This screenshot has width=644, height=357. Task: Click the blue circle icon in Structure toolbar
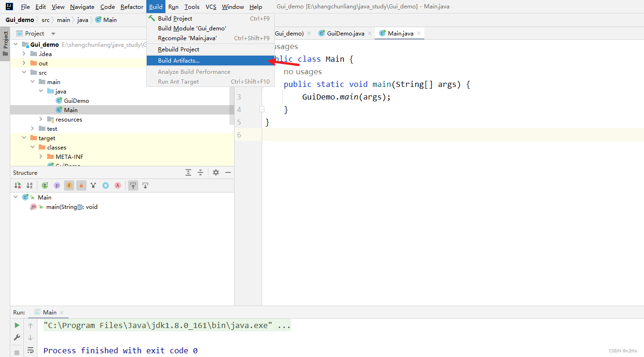point(106,186)
